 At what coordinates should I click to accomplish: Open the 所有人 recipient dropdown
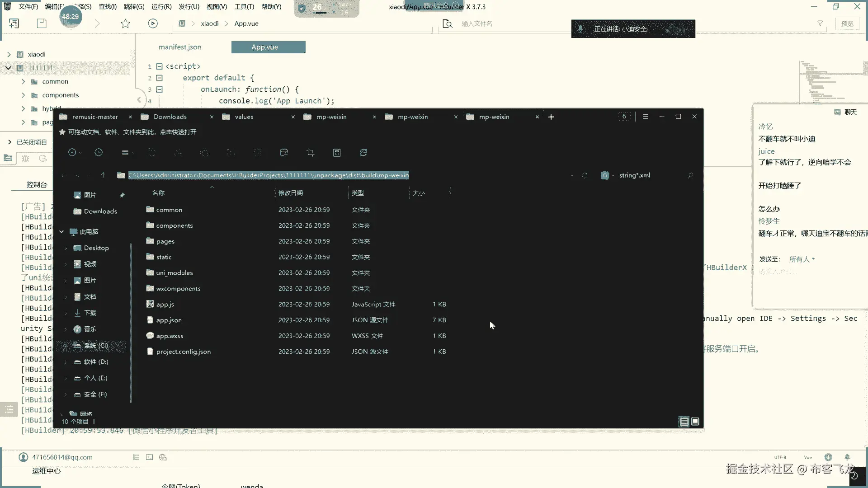pos(802,259)
